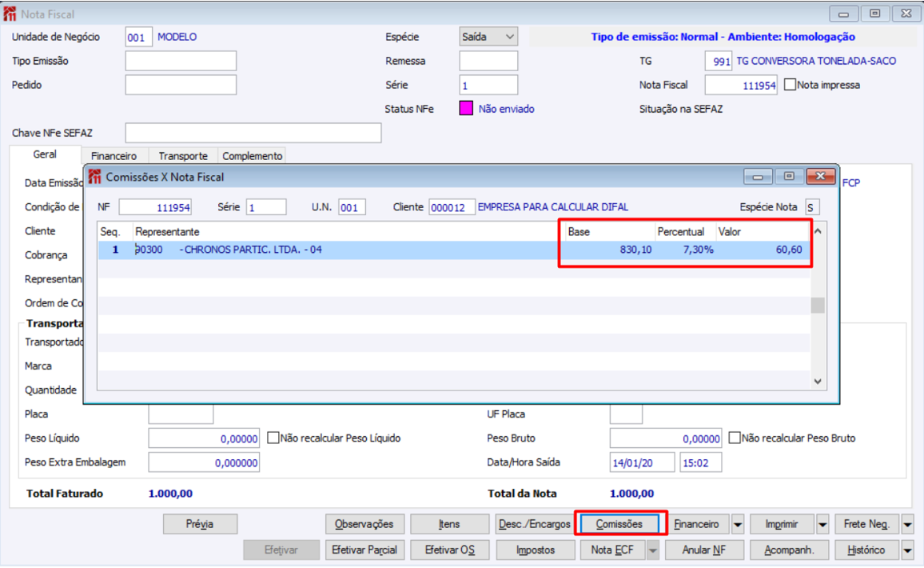Switch to the Complemento tab
This screenshot has width=924, height=568.
[253, 156]
